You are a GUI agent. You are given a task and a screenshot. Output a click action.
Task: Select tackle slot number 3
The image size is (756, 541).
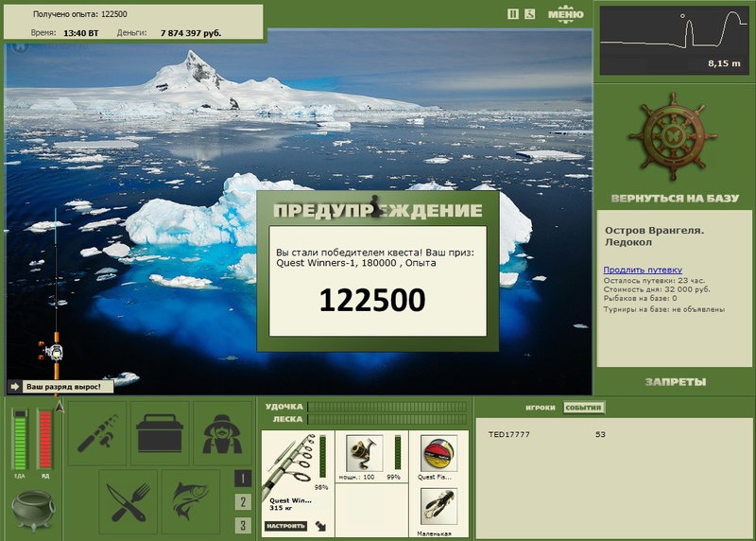point(243,525)
